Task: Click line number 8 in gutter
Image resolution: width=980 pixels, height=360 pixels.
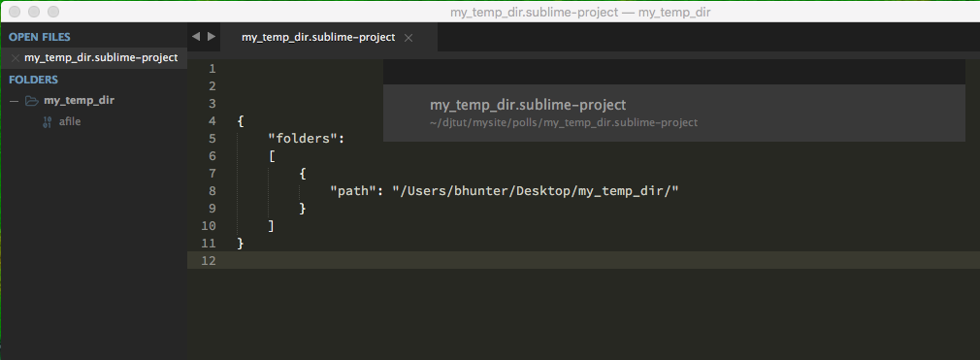Action: coord(212,190)
